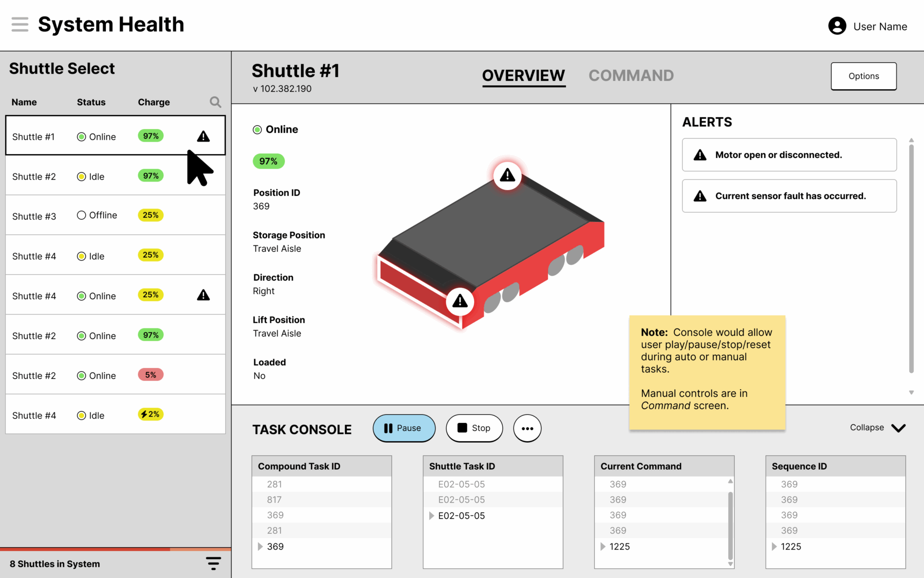The width and height of the screenshot is (924, 578).
Task: Click the user account avatar icon
Action: pyautogui.click(x=837, y=26)
